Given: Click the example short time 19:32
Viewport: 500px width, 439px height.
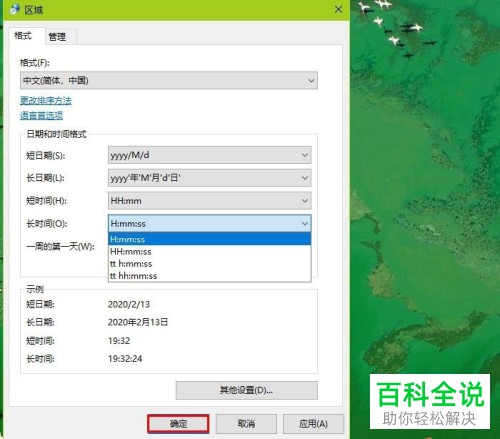Looking at the screenshot, I should [119, 341].
